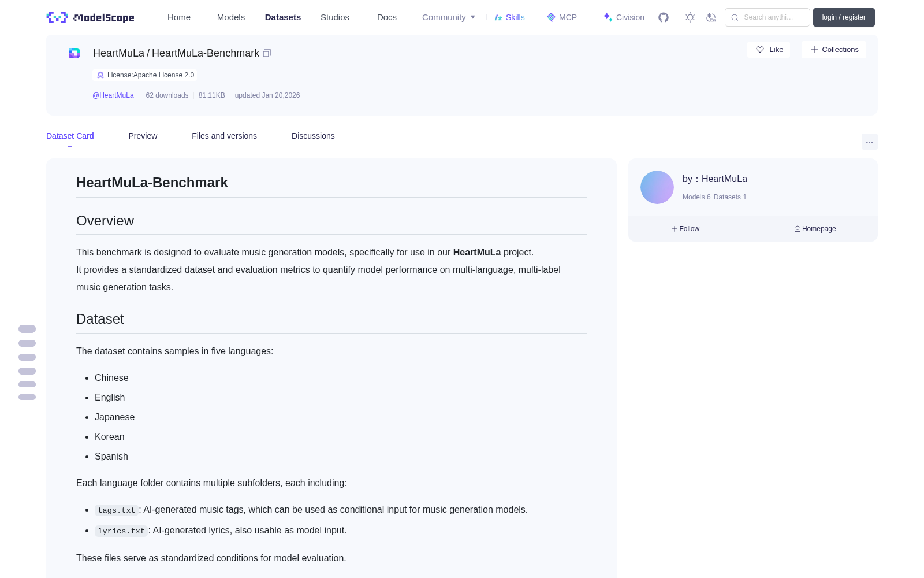Click the Apache license badge icon
The width and height of the screenshot is (924, 578).
[100, 75]
